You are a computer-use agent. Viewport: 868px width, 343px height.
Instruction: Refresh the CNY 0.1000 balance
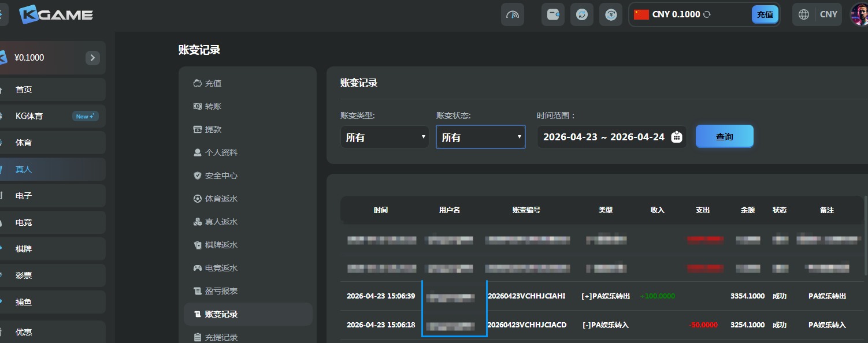click(706, 14)
